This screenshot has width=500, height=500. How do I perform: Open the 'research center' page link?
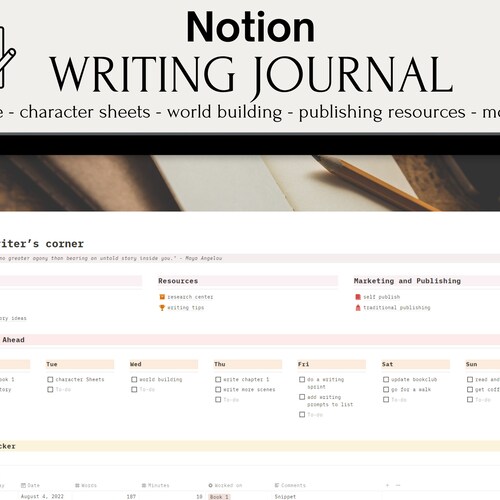(190, 297)
